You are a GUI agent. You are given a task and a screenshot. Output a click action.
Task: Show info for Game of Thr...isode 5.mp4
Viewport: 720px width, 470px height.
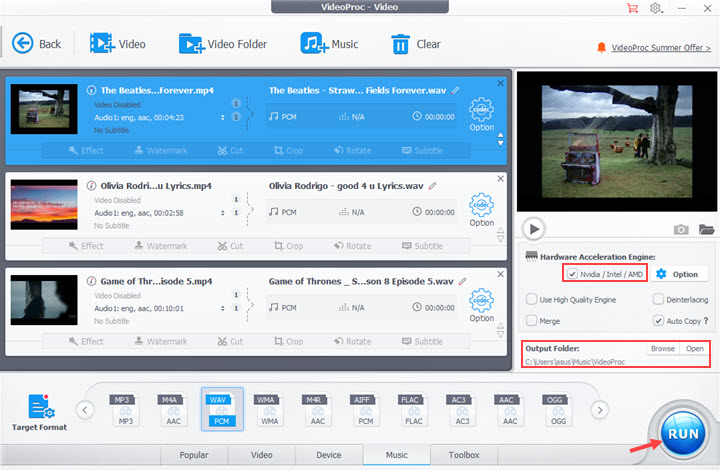91,281
